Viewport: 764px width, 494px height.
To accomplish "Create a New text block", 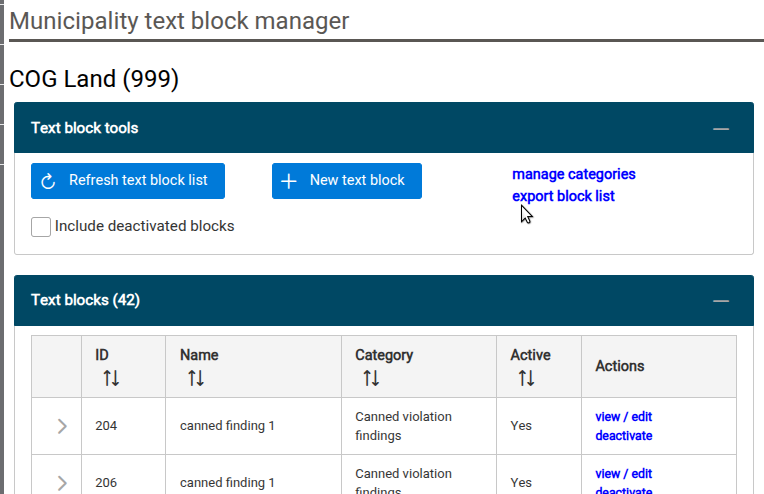I will 347,181.
